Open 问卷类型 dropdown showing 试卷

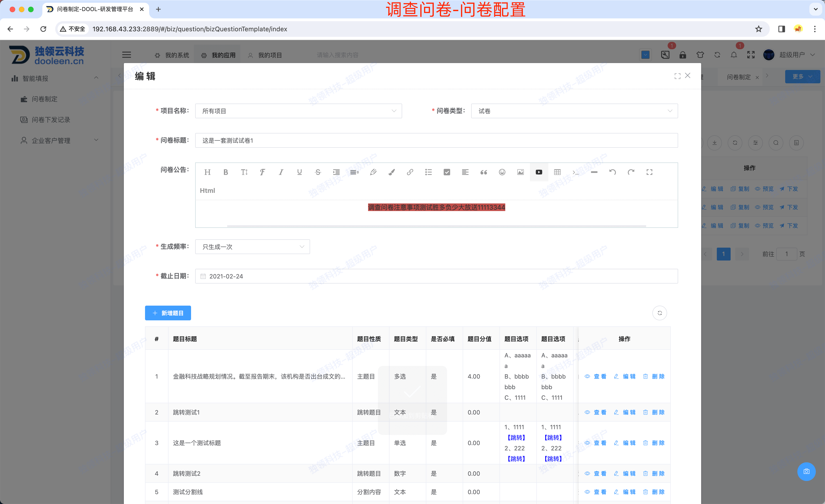click(574, 111)
